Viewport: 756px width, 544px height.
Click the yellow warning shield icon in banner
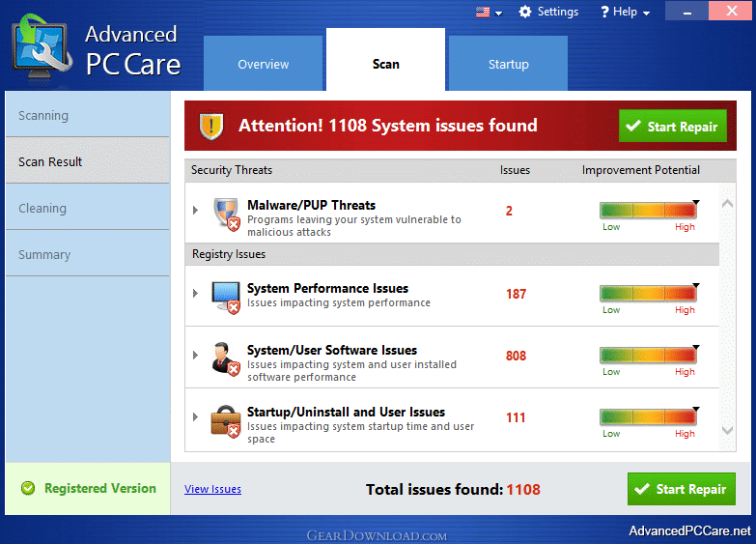211,126
